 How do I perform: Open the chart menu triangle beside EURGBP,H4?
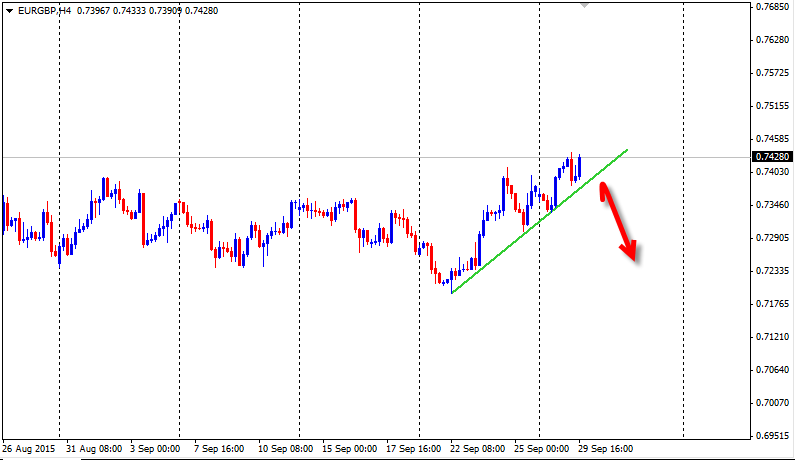pyautogui.click(x=9, y=11)
